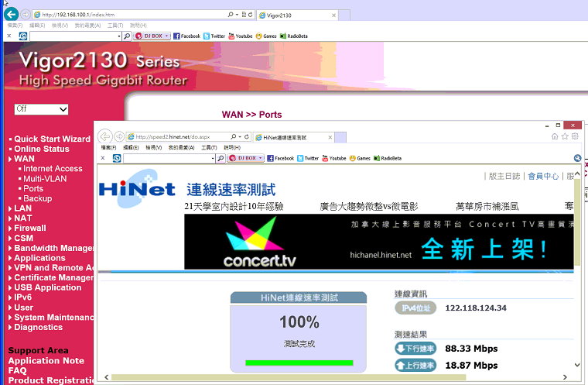Click the green 100% progress bar

(299, 363)
